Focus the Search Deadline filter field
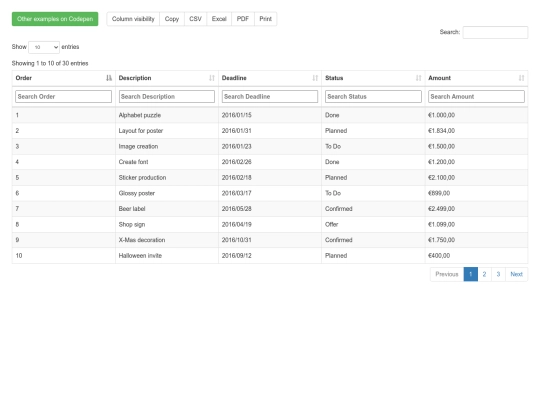540x405 pixels. tap(270, 96)
